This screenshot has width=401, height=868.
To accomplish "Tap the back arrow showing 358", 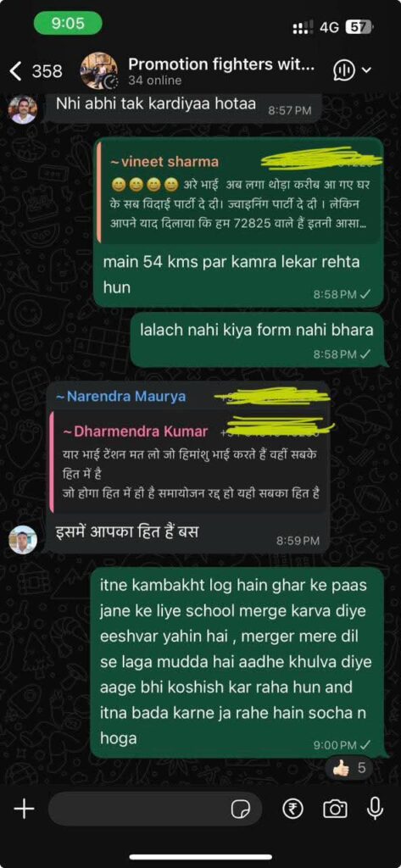I will [x=36, y=71].
